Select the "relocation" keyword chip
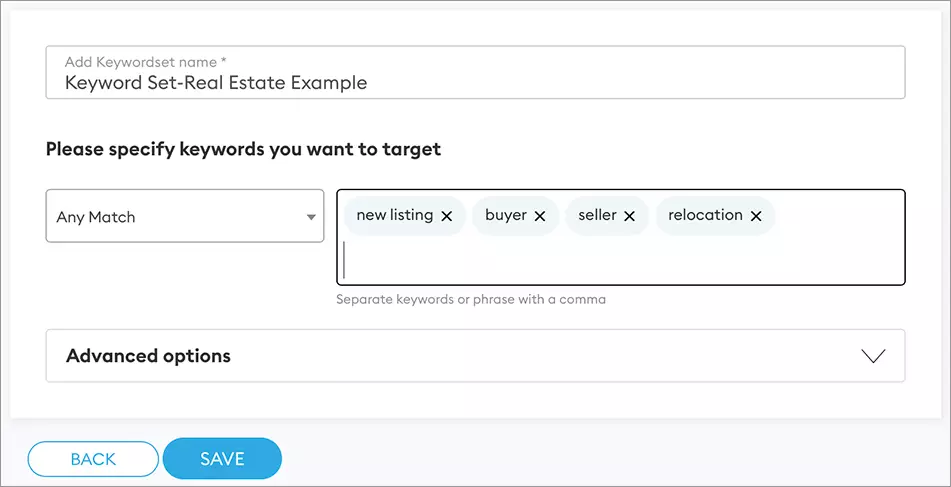The width and height of the screenshot is (951, 487). tap(705, 215)
